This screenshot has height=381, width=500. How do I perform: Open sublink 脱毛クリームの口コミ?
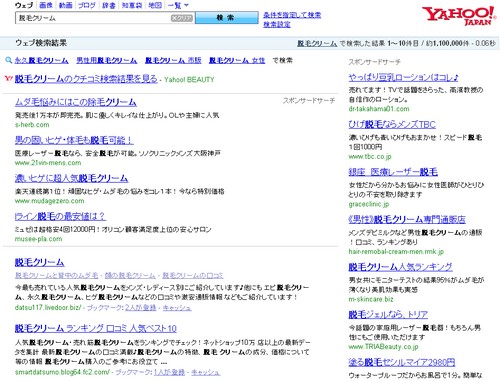193,276
